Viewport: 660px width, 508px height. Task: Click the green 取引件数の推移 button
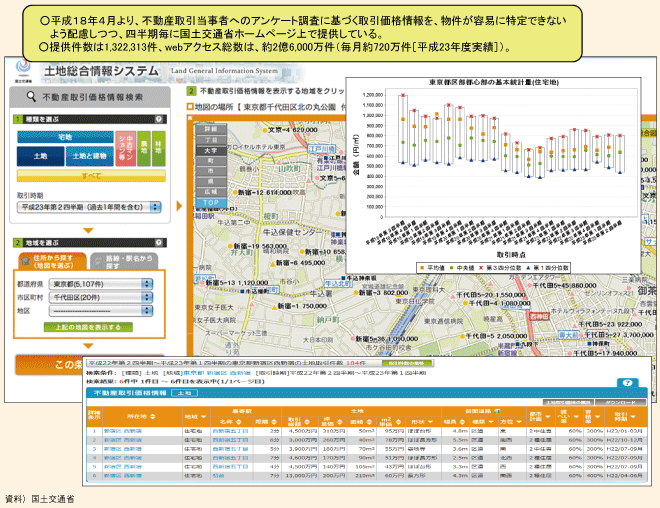tap(407, 363)
